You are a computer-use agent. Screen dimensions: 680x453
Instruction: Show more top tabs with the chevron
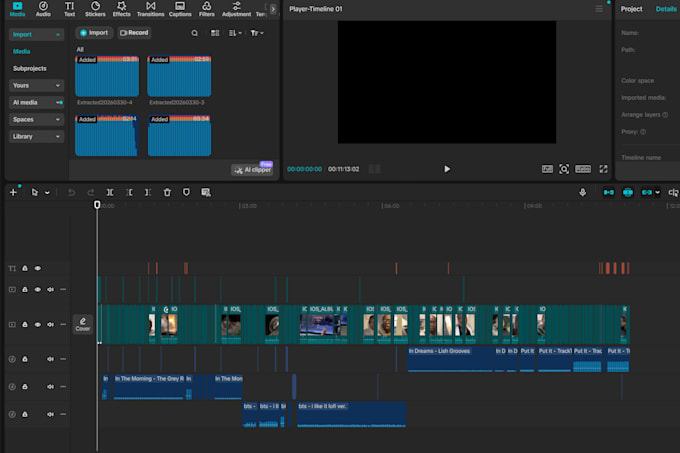pos(273,9)
